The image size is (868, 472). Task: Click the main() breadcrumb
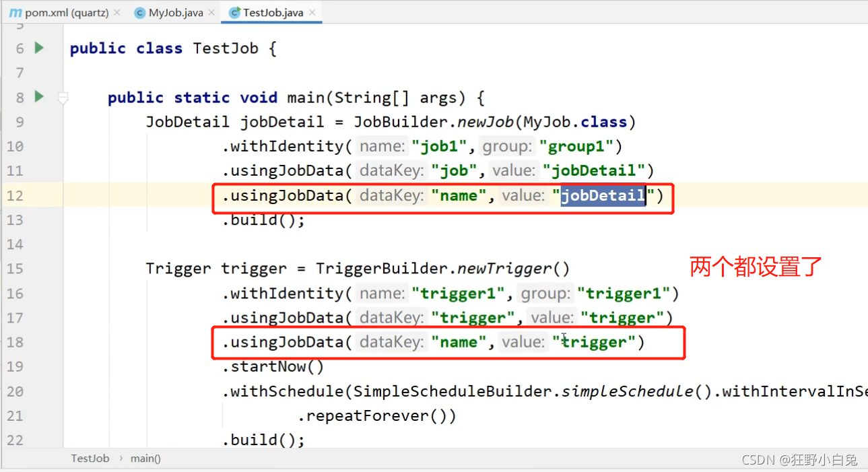(x=145, y=459)
